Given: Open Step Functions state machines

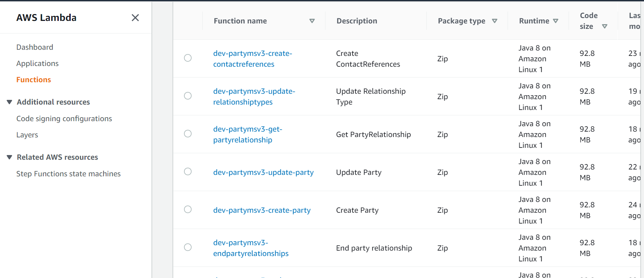Looking at the screenshot, I should pos(69,174).
